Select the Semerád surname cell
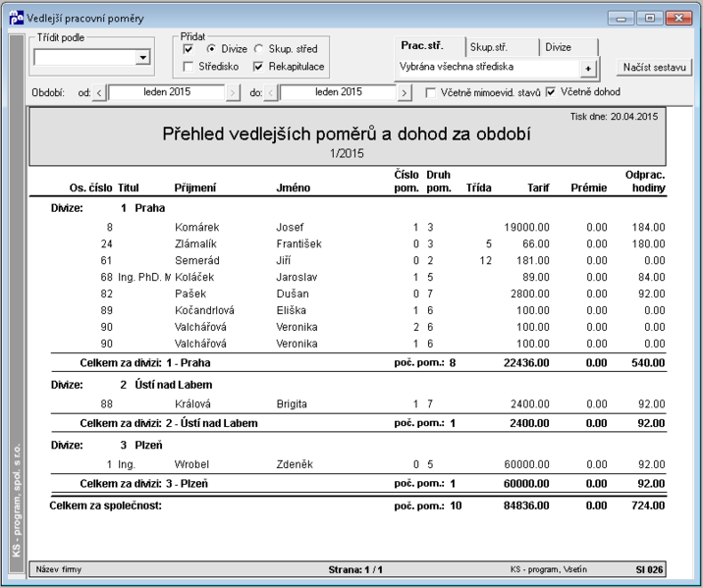 (197, 260)
